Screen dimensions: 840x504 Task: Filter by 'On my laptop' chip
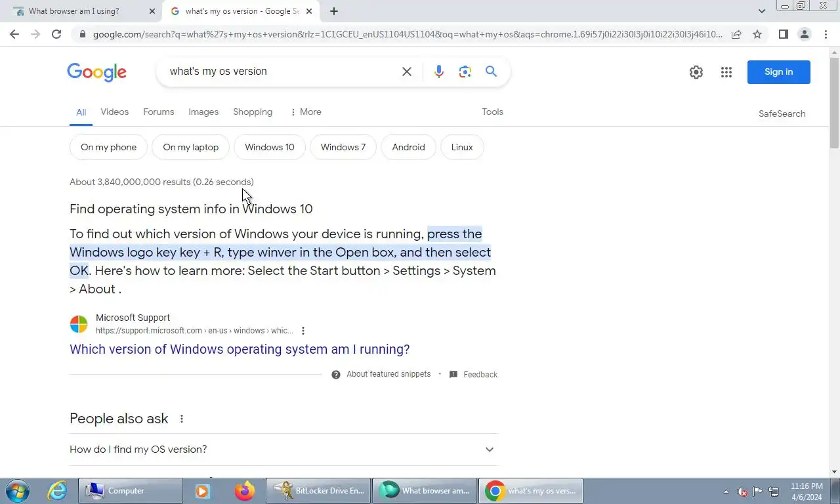(190, 147)
